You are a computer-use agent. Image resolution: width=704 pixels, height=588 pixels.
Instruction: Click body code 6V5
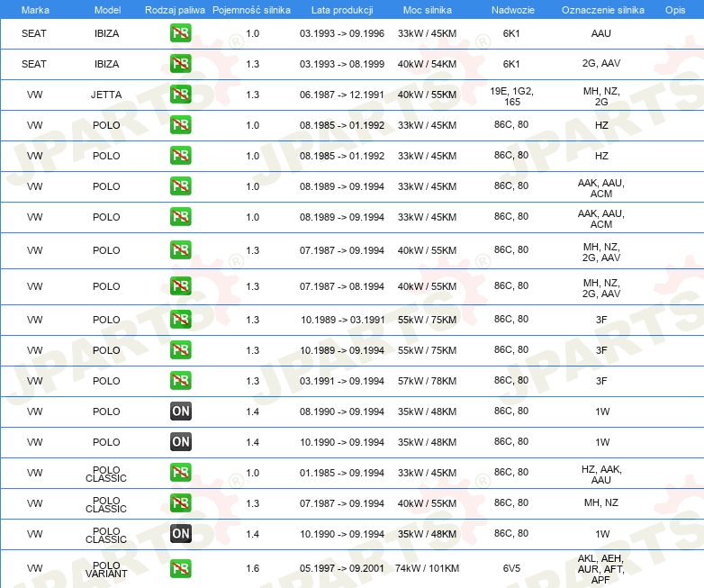[x=511, y=568]
